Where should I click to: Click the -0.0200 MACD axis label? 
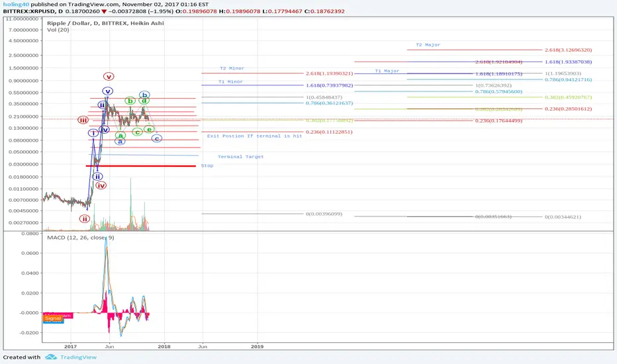click(x=30, y=332)
